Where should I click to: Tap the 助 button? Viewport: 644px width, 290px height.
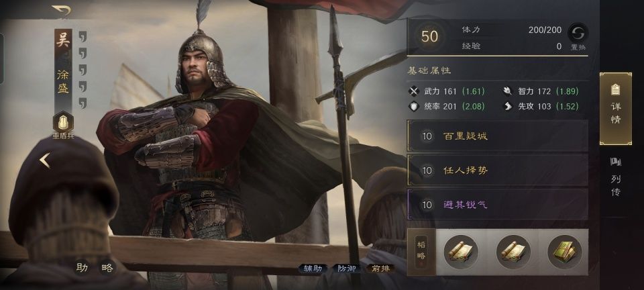coord(82,268)
